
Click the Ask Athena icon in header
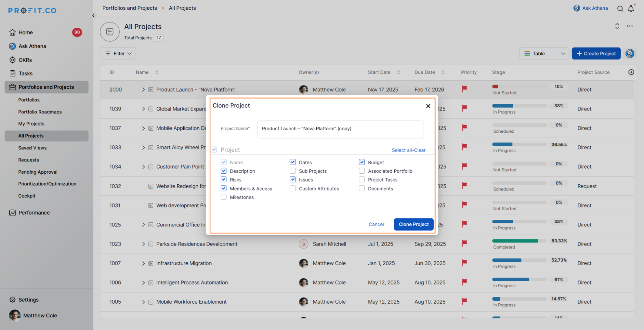tap(577, 8)
